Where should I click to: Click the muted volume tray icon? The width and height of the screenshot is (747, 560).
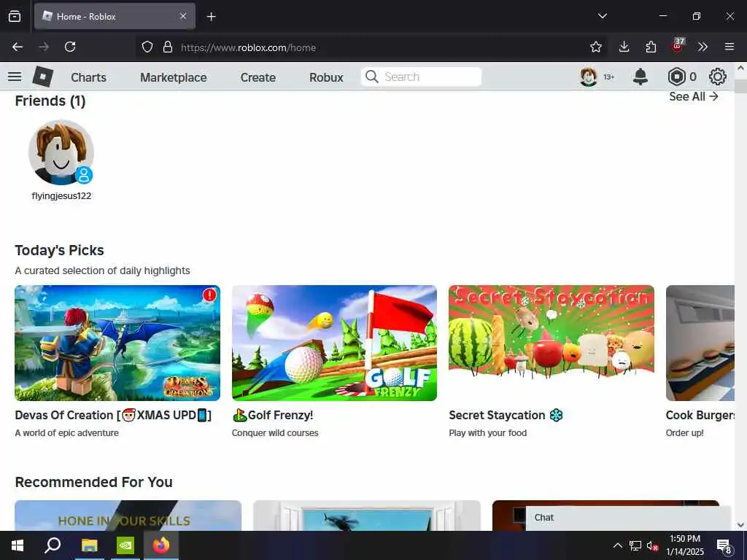(653, 545)
